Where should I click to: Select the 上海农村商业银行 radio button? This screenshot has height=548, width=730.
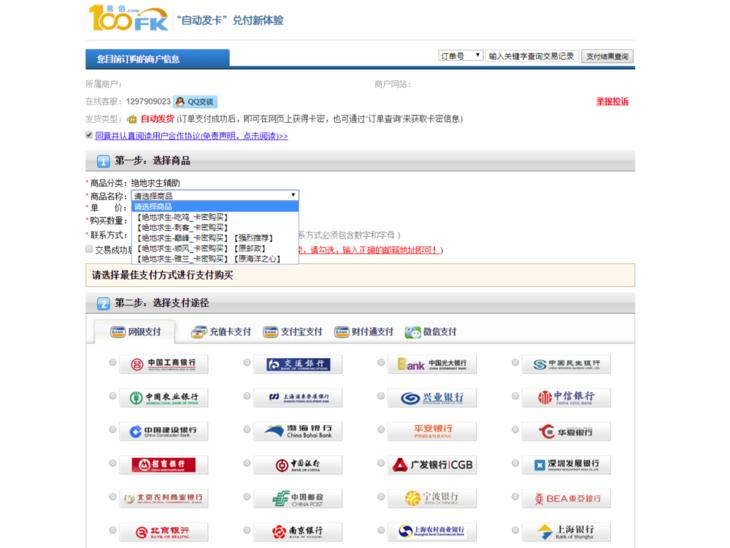click(x=381, y=530)
